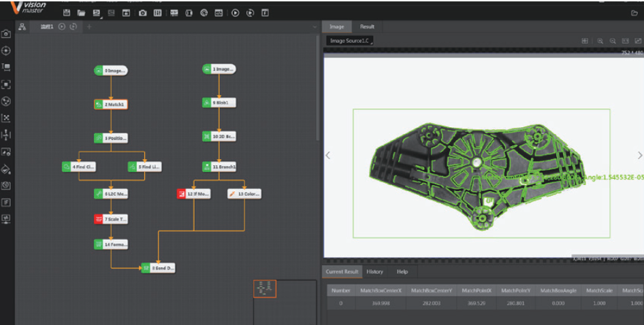Go to previous image with left arrow
The width and height of the screenshot is (644, 325).
click(327, 155)
